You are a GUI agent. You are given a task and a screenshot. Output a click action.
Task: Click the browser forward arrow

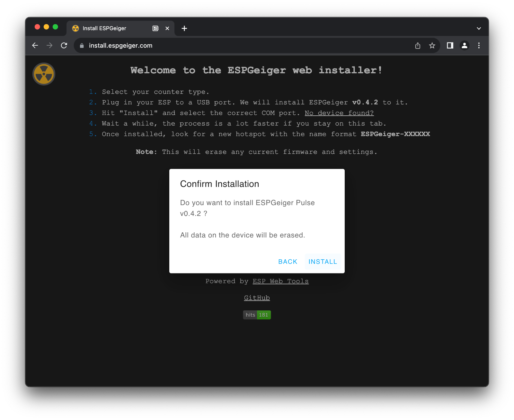49,46
